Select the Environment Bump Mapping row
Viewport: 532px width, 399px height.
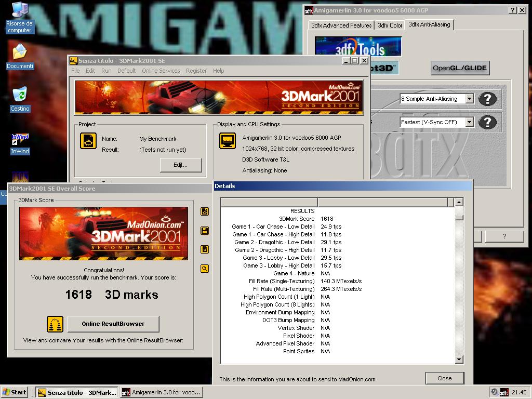(x=338, y=312)
